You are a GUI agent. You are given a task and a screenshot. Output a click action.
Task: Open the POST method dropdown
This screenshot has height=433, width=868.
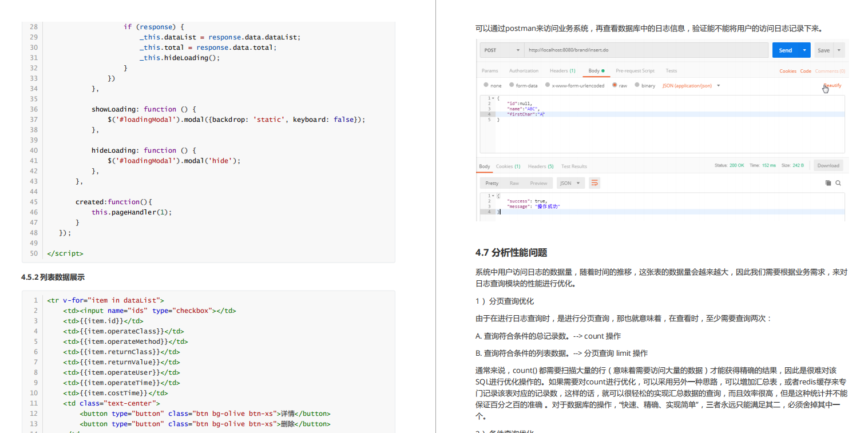point(502,50)
